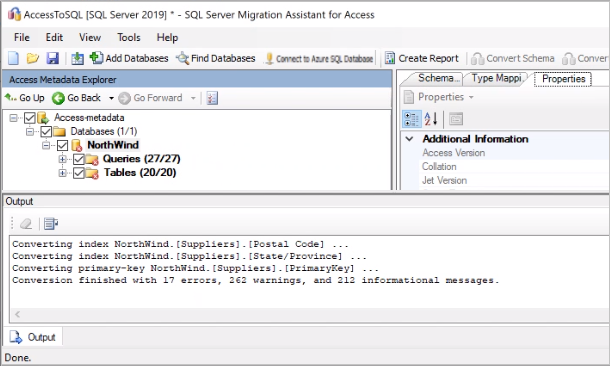Image resolution: width=611 pixels, height=366 pixels.
Task: Open the Help menu
Action: pos(167,37)
